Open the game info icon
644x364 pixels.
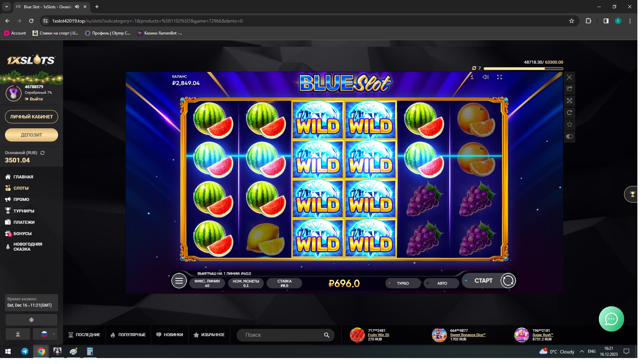pos(472,77)
